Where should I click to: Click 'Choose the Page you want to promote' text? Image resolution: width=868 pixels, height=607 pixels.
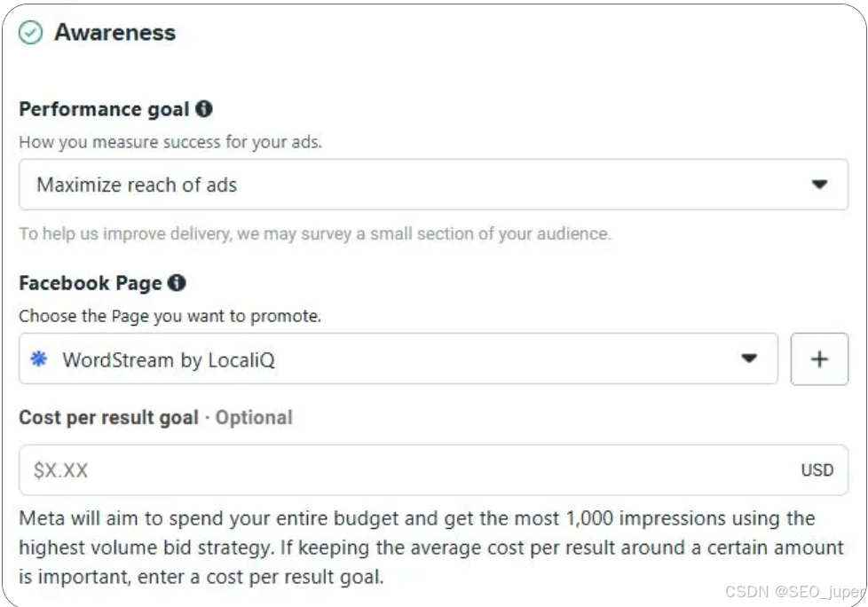pos(170,316)
